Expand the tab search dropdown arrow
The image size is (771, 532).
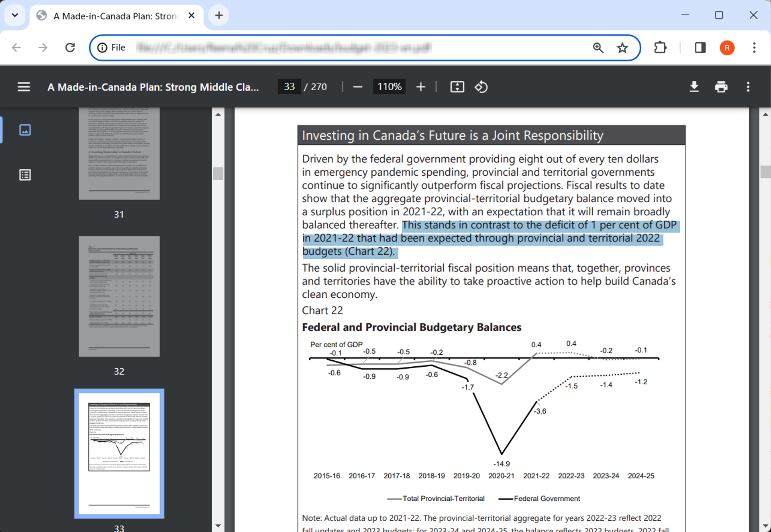15,15
